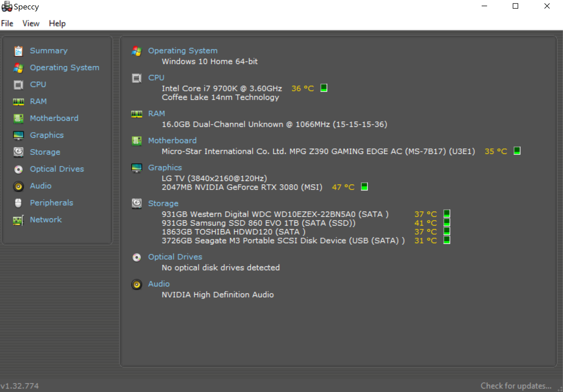Click the Motherboard heading in main panel

pyautogui.click(x=172, y=141)
